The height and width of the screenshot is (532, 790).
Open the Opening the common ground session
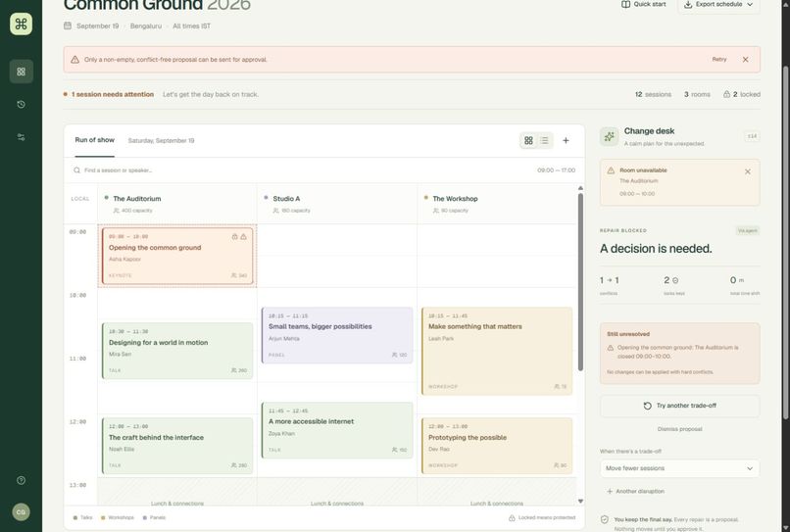(177, 256)
